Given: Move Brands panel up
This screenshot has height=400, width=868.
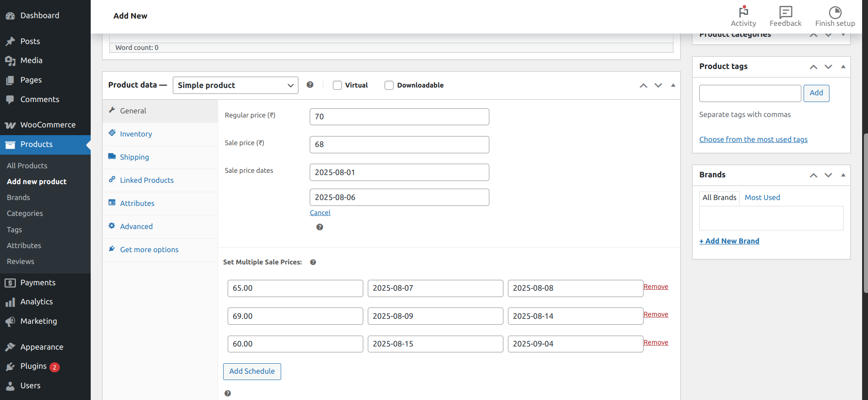Looking at the screenshot, I should click(x=814, y=175).
